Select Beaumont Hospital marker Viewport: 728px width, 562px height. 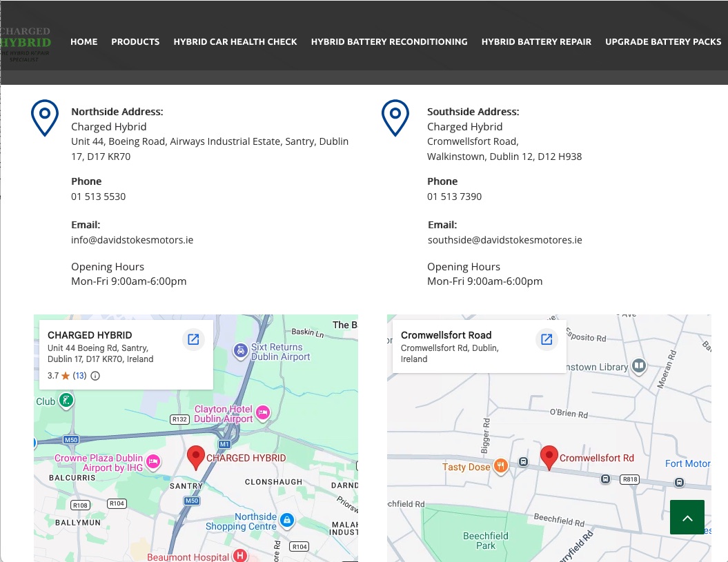click(240, 555)
